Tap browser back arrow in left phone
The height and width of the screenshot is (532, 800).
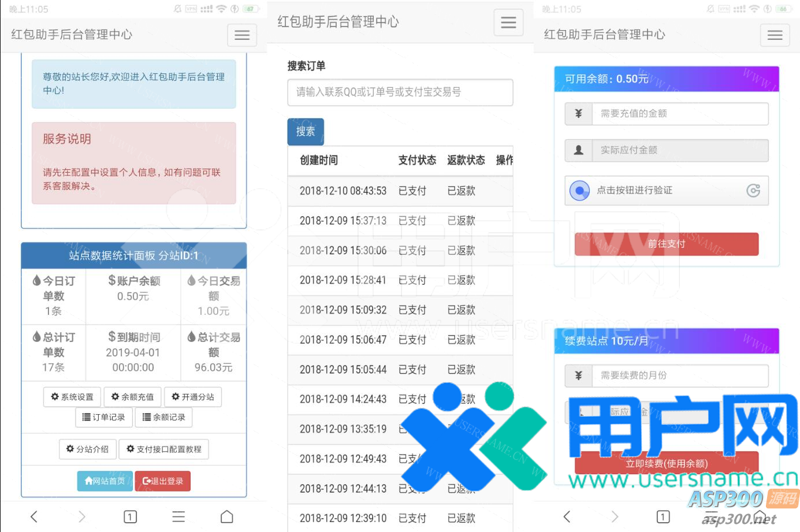tap(34, 516)
